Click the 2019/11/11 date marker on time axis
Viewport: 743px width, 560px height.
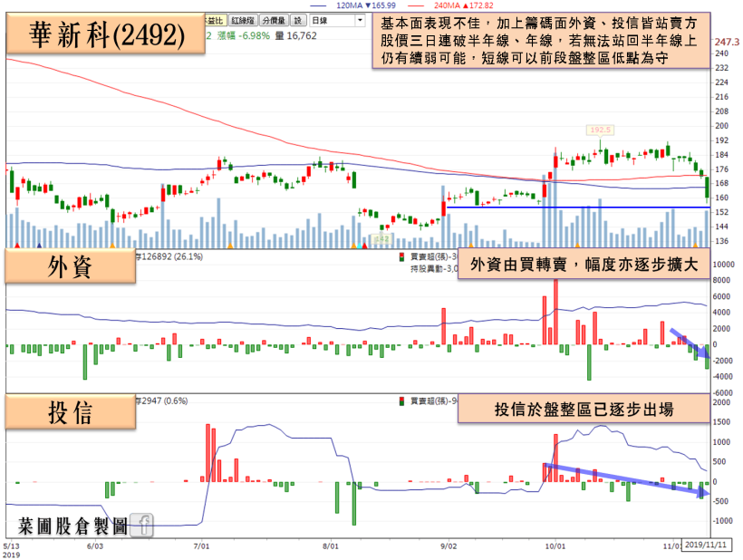(x=706, y=545)
